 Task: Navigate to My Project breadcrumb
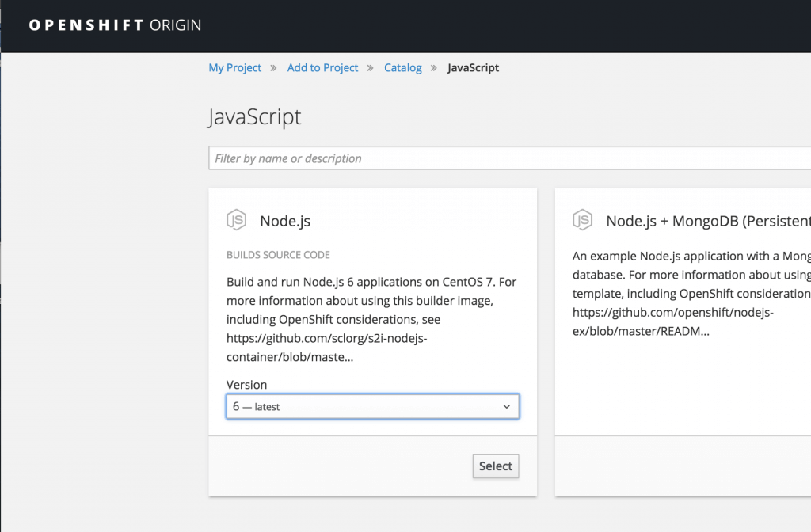click(x=234, y=67)
